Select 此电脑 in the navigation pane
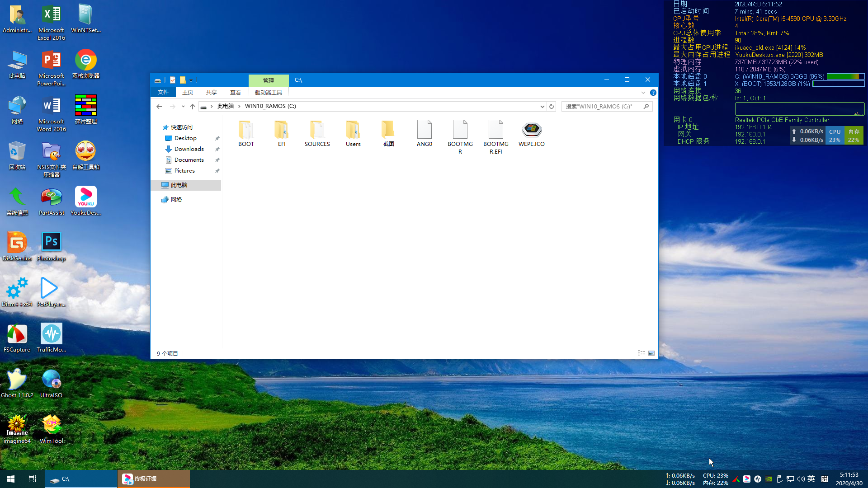The height and width of the screenshot is (488, 868). click(x=186, y=185)
